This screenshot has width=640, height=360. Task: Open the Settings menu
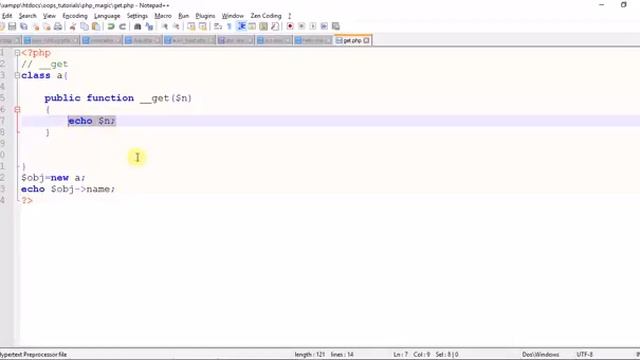coord(137,16)
